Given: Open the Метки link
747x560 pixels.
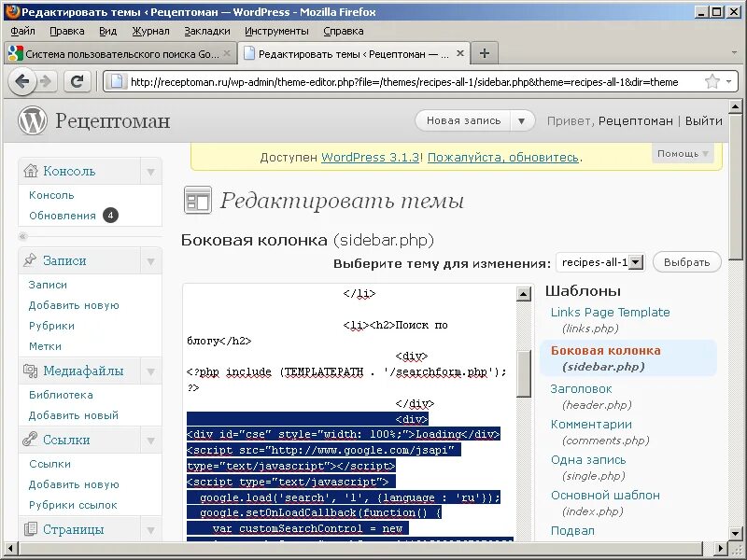Looking at the screenshot, I should coord(45,346).
